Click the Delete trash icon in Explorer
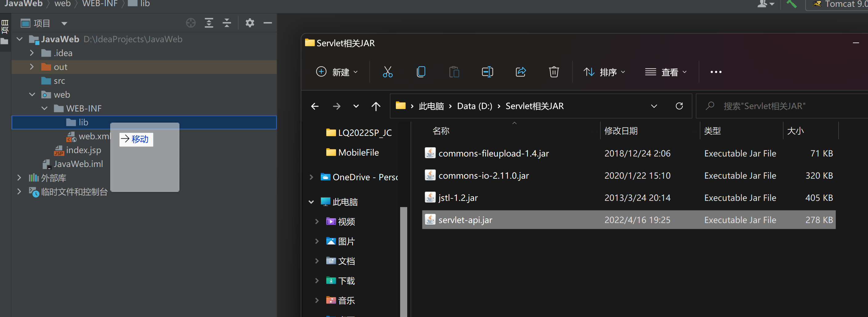 [x=554, y=72]
